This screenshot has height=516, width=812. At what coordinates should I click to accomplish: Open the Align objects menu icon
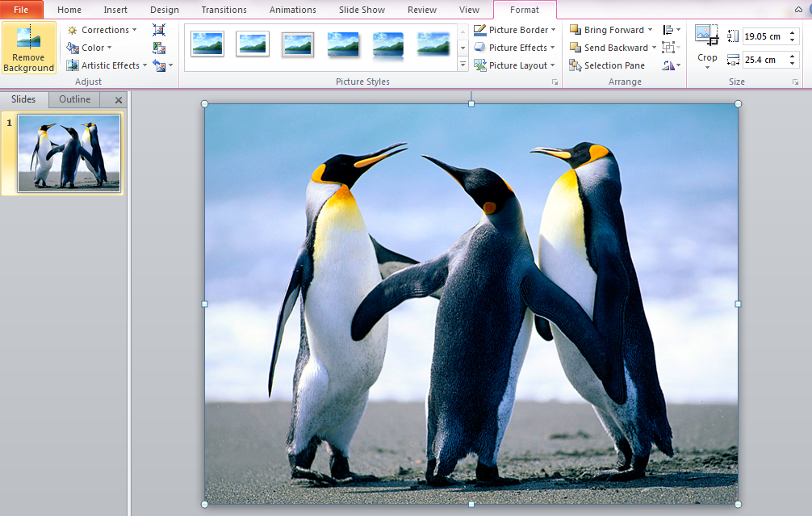(x=670, y=30)
